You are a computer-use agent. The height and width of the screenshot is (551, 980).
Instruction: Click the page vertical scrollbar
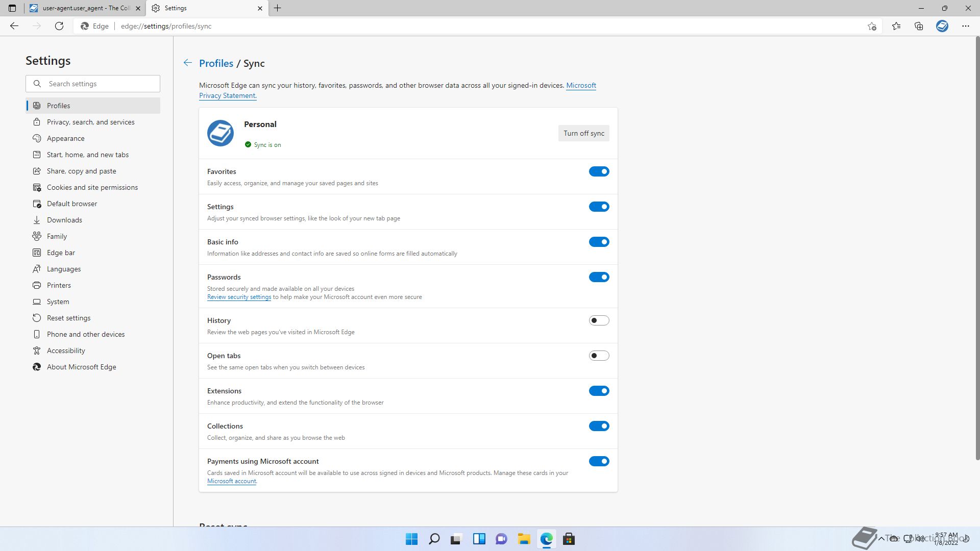(977, 247)
